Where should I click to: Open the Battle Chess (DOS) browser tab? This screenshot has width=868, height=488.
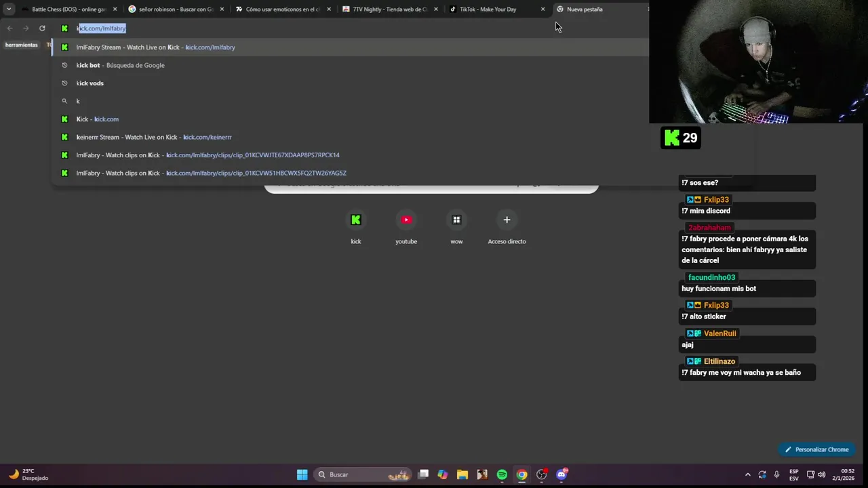point(68,9)
